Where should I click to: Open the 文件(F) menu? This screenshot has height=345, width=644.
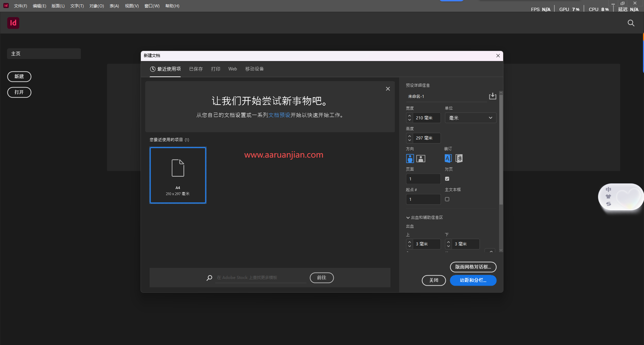pos(20,6)
